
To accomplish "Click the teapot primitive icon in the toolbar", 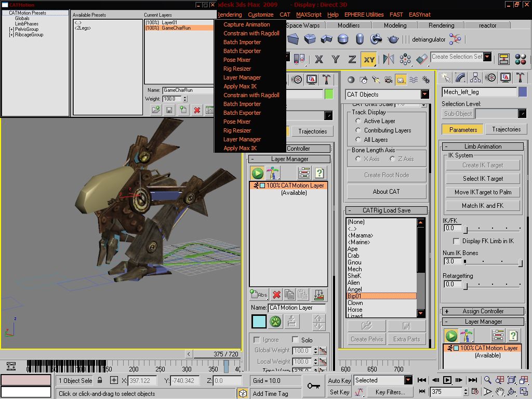I will [393, 39].
